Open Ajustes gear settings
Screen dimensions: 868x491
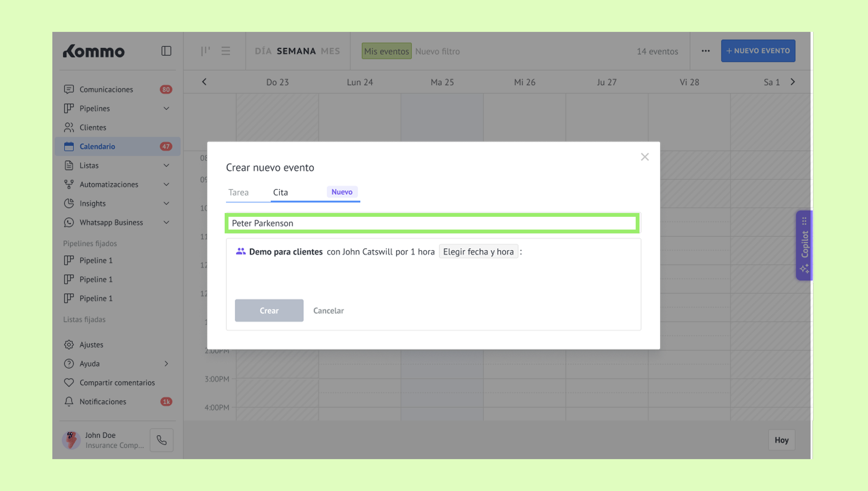click(91, 345)
